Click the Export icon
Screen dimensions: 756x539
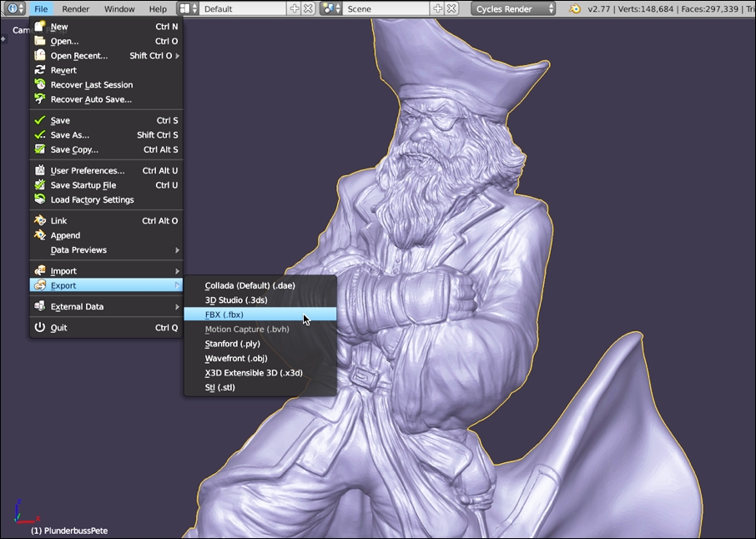[x=40, y=285]
